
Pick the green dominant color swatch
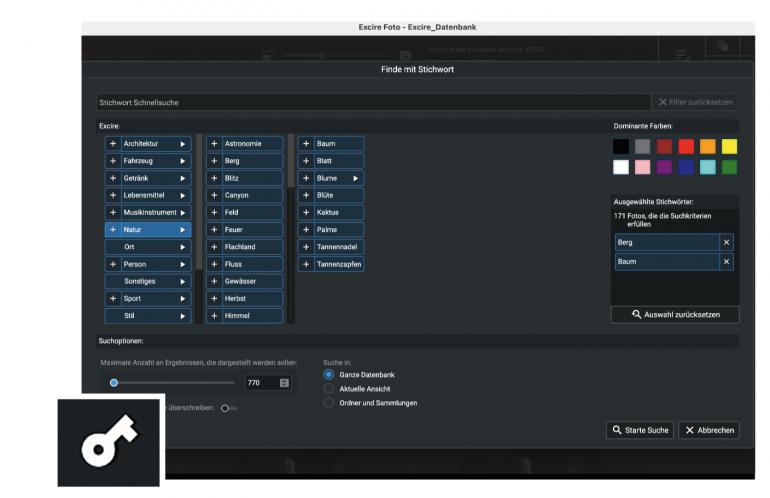[x=729, y=167]
